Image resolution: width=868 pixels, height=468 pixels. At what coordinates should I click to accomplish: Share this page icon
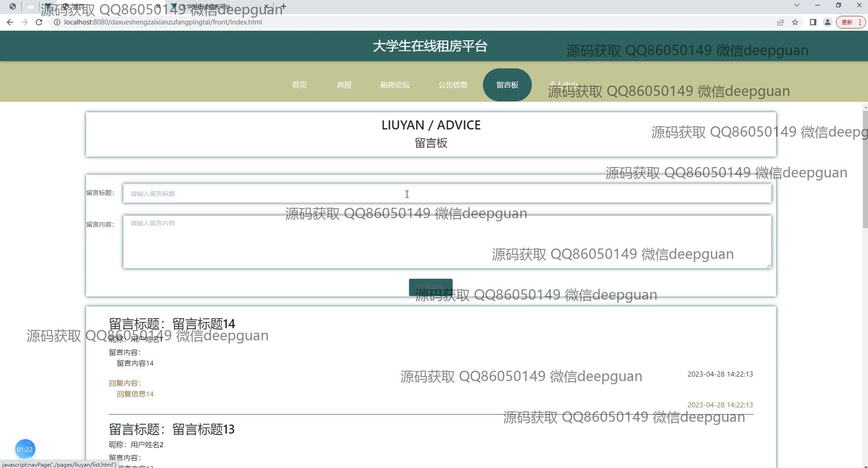[x=781, y=22]
